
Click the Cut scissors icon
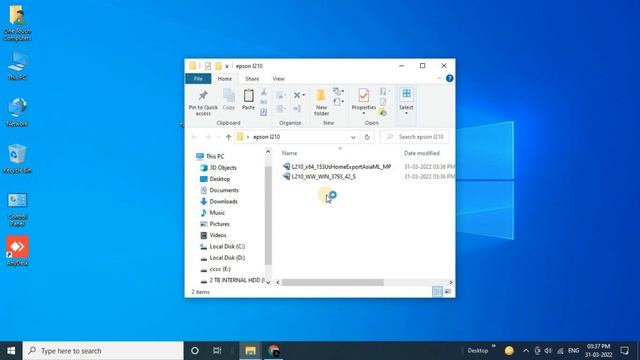pyautogui.click(x=264, y=92)
